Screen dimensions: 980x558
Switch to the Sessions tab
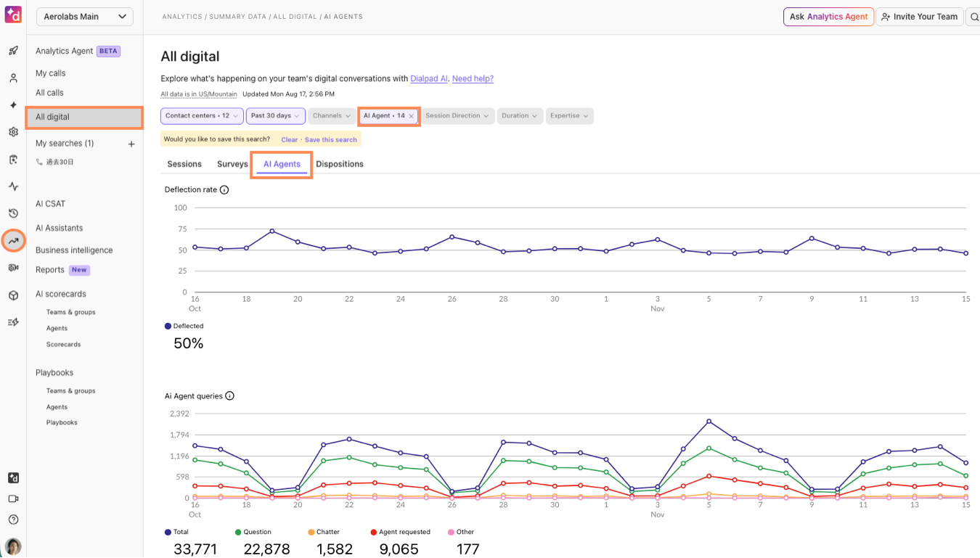[x=184, y=164]
